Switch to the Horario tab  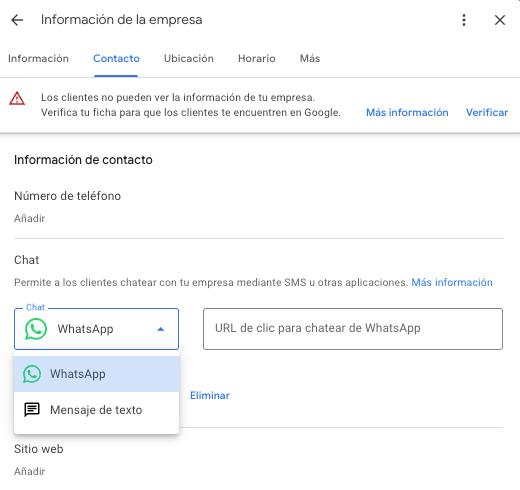coord(257,58)
